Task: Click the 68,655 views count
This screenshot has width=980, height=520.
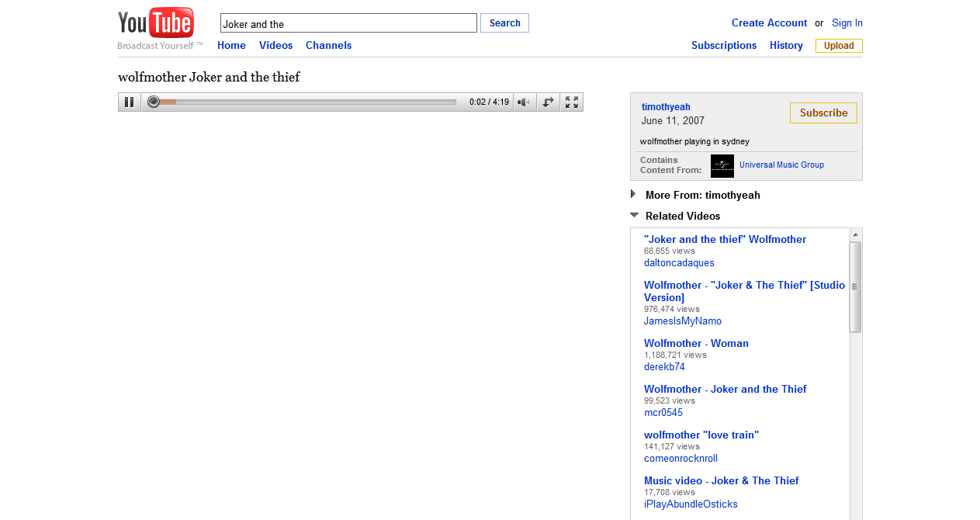Action: pos(670,251)
